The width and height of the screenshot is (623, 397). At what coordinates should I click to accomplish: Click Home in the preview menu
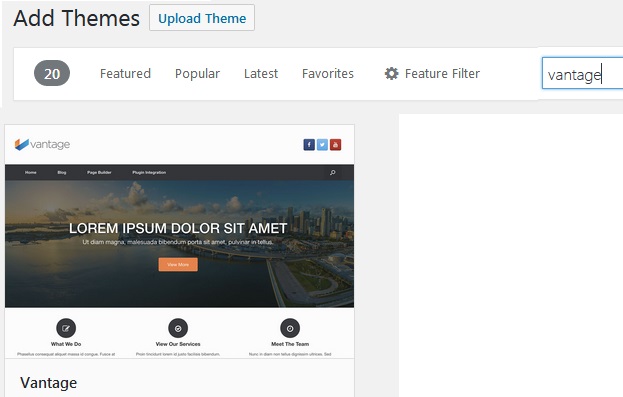point(31,172)
